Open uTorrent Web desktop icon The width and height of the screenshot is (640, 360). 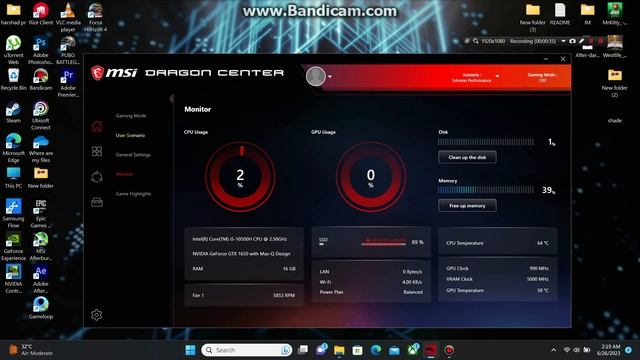click(13, 50)
